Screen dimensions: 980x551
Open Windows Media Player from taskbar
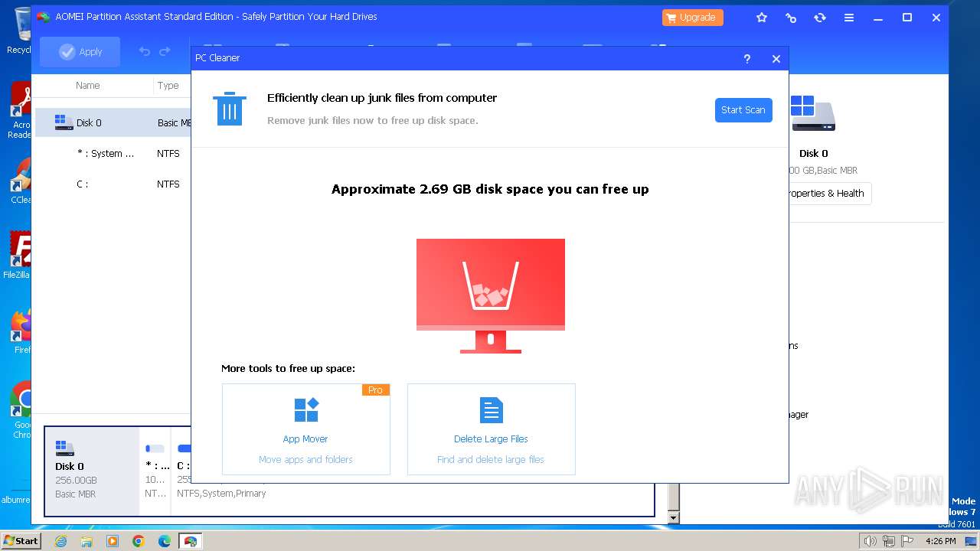(x=113, y=541)
